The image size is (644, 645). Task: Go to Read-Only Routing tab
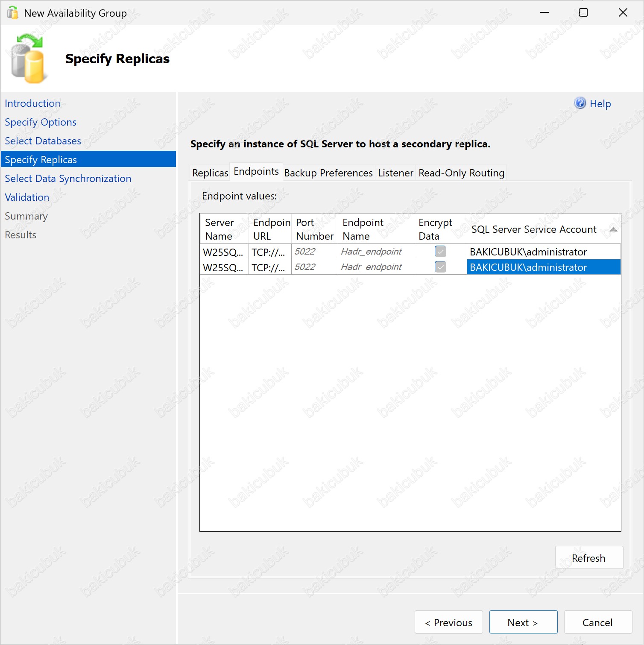click(461, 173)
